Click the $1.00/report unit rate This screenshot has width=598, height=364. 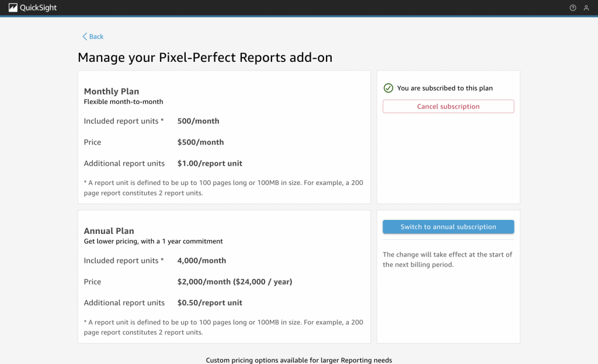point(210,163)
